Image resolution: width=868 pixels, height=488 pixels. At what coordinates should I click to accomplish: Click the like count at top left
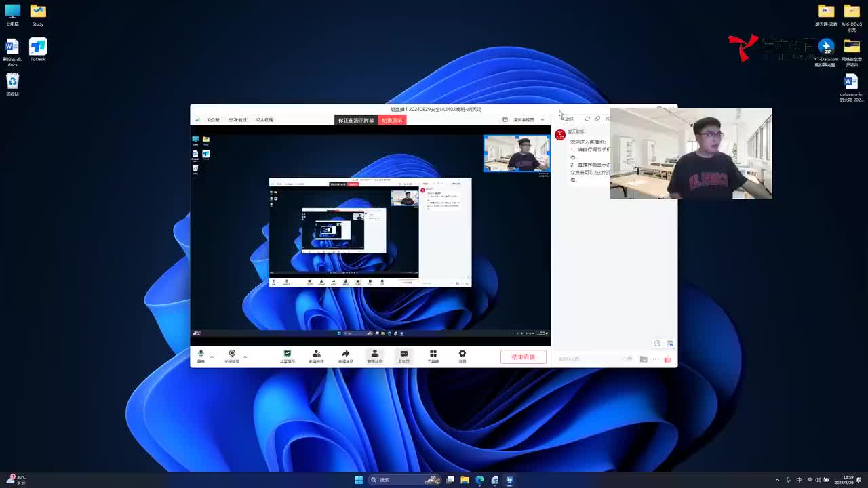pos(214,120)
